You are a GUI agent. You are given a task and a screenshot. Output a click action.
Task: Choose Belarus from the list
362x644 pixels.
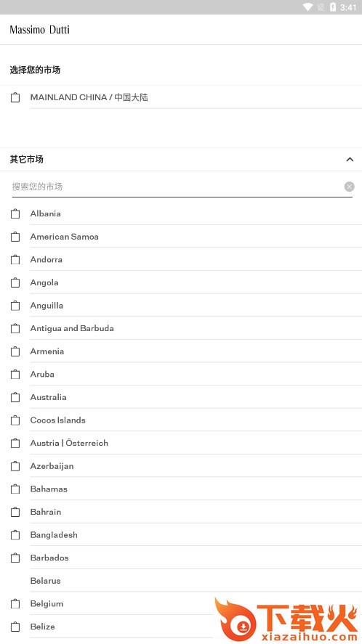[x=181, y=581]
